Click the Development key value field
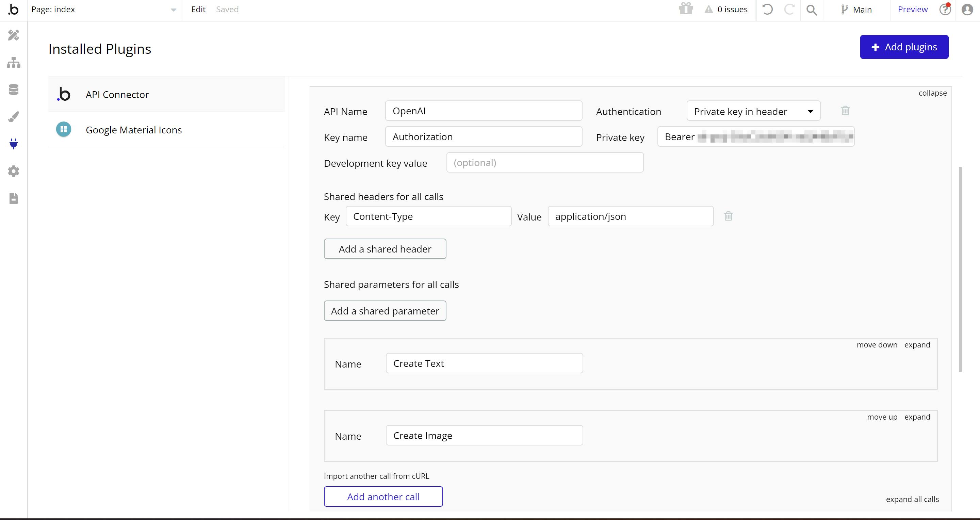The image size is (980, 520). (x=544, y=163)
